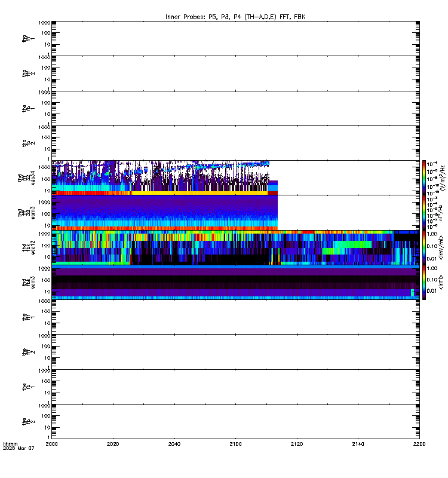The width and height of the screenshot is (448, 478).
Task: Click the <|nT|> rainbow color bar
Action: (424, 282)
